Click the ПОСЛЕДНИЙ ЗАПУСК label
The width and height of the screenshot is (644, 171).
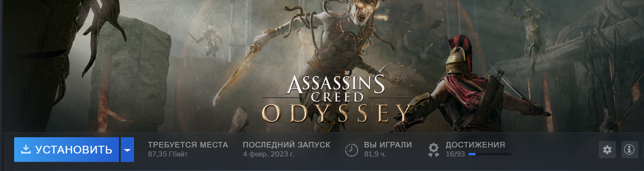[x=286, y=145]
